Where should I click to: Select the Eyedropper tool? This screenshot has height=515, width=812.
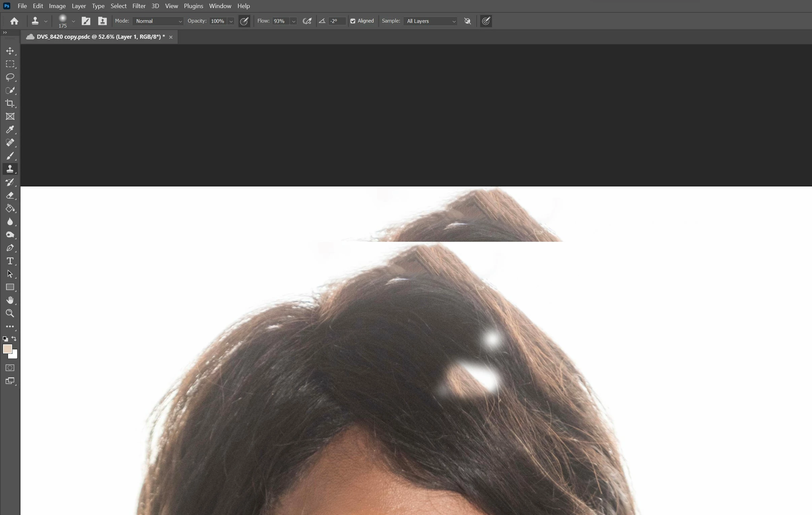pos(10,130)
